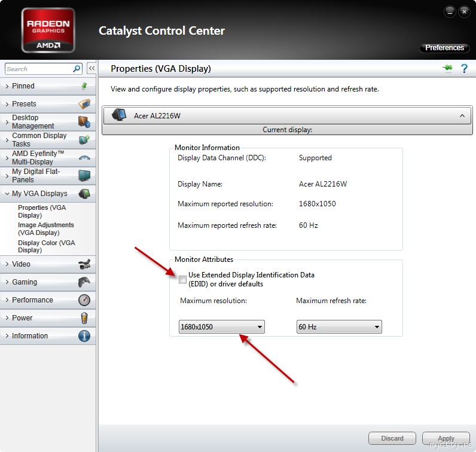Close the Catalyst Control Center window

464,12
